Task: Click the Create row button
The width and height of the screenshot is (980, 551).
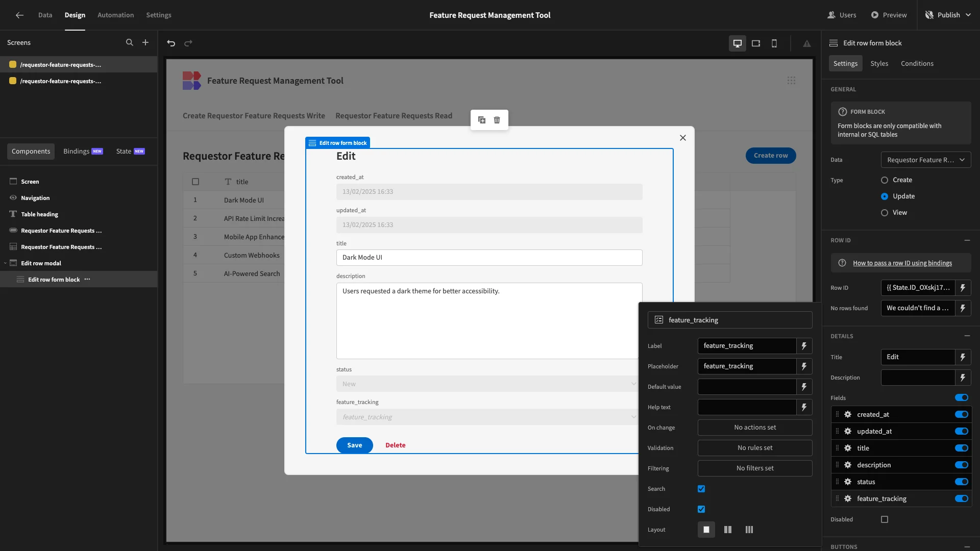Action: point(771,156)
